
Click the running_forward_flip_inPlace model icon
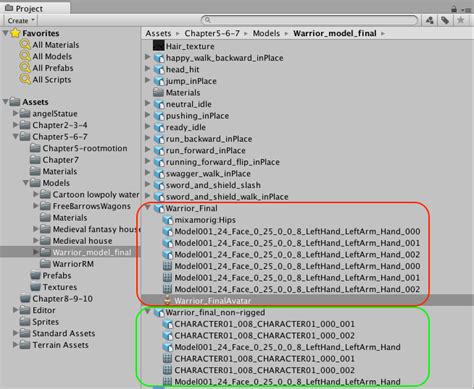[x=159, y=162]
